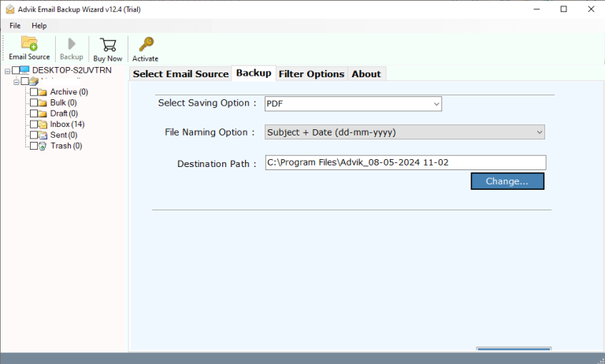Click the Change... button
The height and width of the screenshot is (364, 605).
click(507, 181)
